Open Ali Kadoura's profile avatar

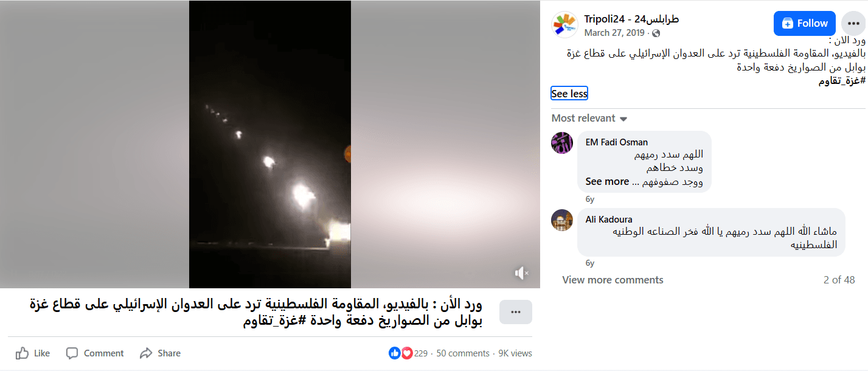tap(562, 220)
